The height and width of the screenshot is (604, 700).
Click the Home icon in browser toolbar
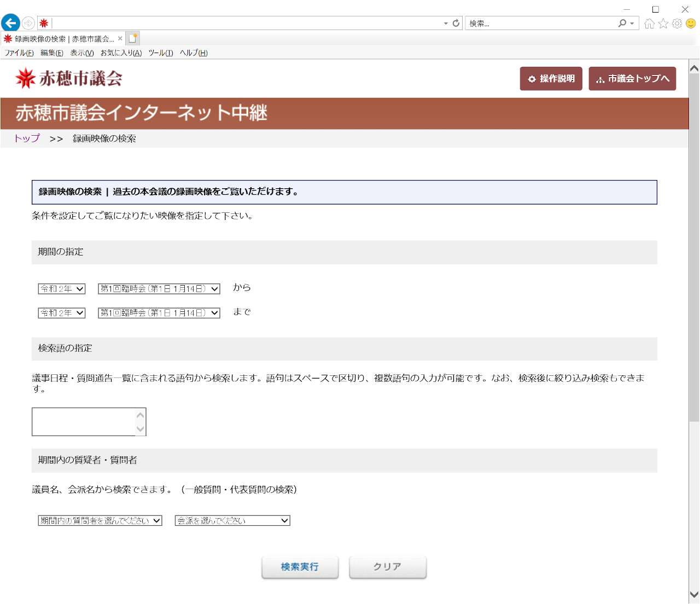tap(649, 24)
